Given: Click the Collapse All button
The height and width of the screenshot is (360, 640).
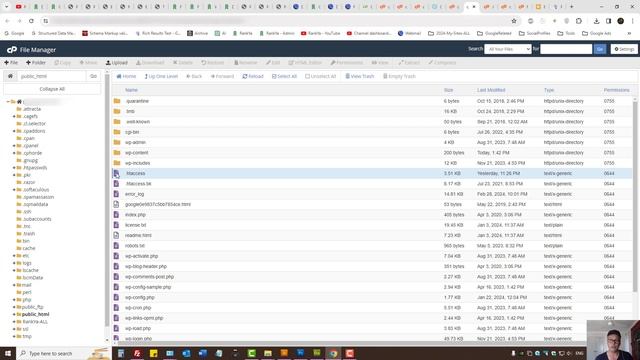Looking at the screenshot, I should 52,89.
